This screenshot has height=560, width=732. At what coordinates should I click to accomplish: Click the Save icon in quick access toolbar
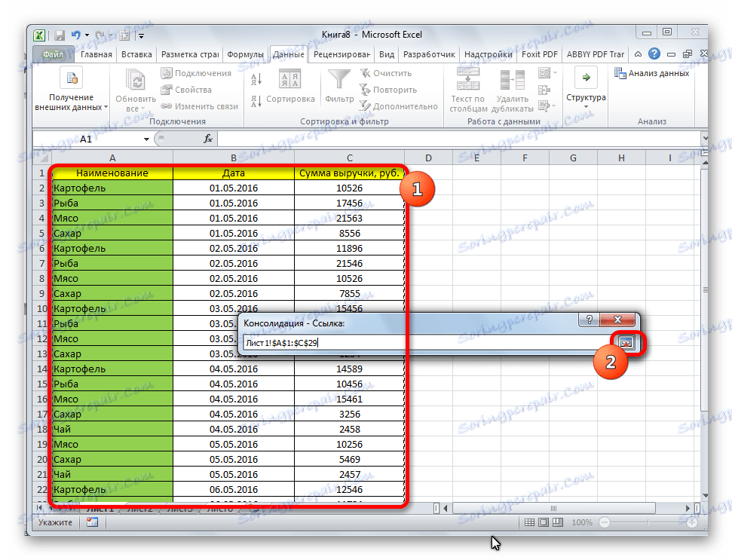[60, 35]
